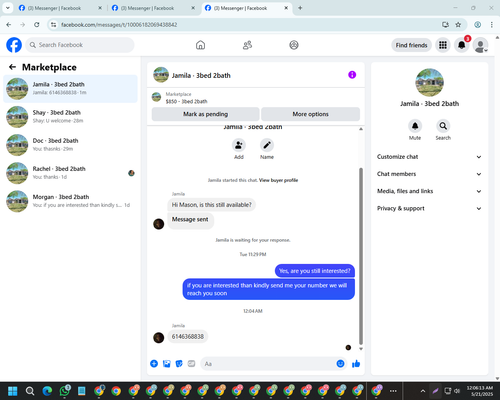Open the taskbar clock and date
The width and height of the screenshot is (500, 400).
coord(480,391)
